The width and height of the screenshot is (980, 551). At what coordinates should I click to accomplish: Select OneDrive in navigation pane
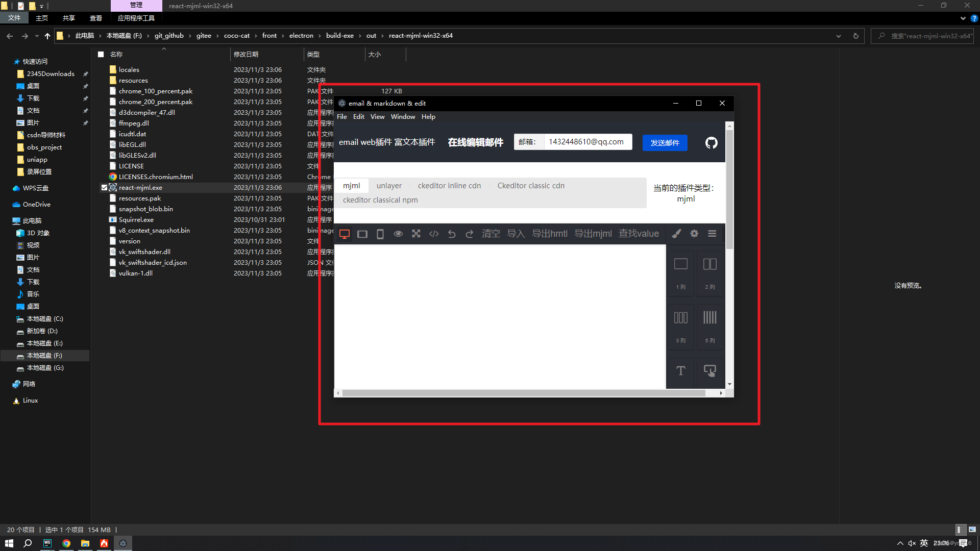(x=37, y=205)
